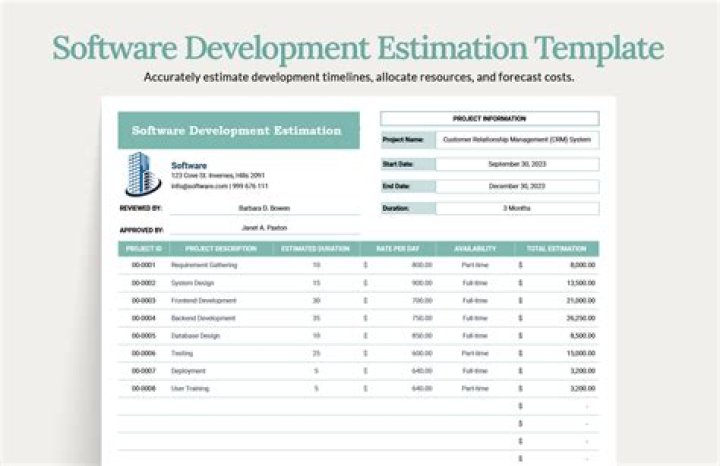The height and width of the screenshot is (466, 720).
Task: Click the 'Start Date' label
Action: point(398,164)
